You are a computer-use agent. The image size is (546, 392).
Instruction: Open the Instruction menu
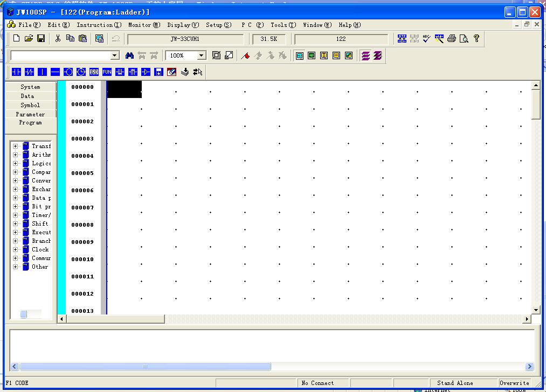99,25
